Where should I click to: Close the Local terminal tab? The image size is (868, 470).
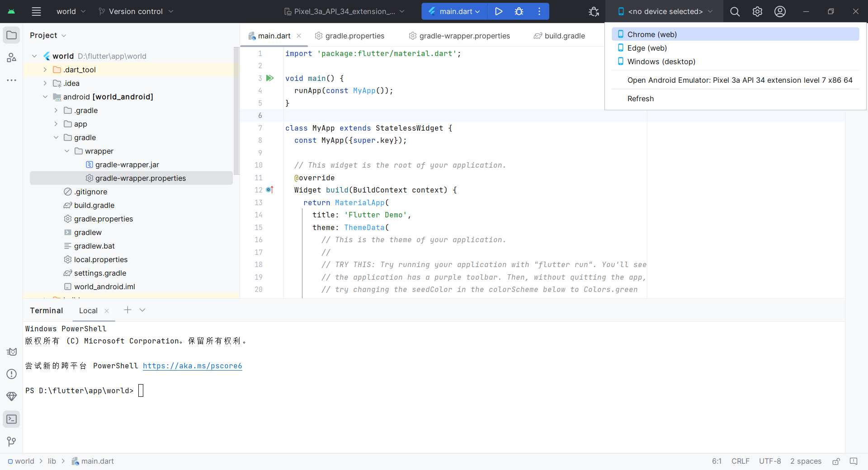(107, 310)
